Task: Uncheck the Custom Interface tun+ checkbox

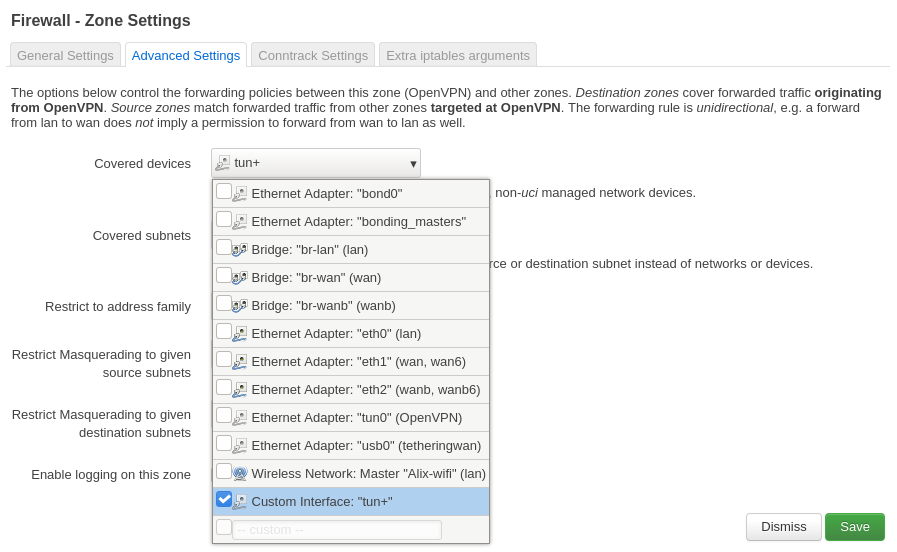Action: point(224,499)
